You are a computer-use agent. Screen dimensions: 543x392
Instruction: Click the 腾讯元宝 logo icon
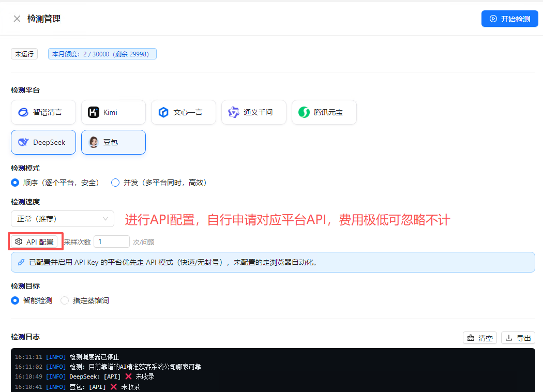tap(304, 112)
